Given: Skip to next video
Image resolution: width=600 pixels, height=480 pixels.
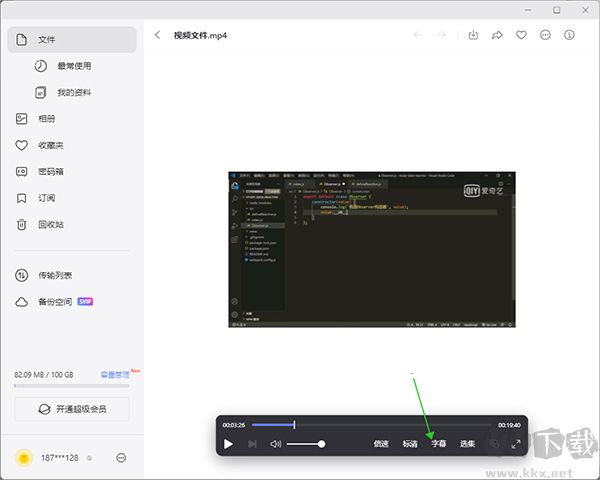Looking at the screenshot, I should [x=252, y=444].
